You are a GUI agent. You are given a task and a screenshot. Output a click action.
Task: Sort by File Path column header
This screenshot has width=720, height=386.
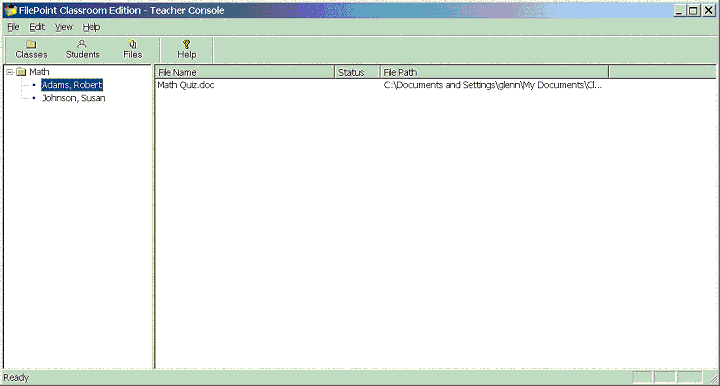495,72
